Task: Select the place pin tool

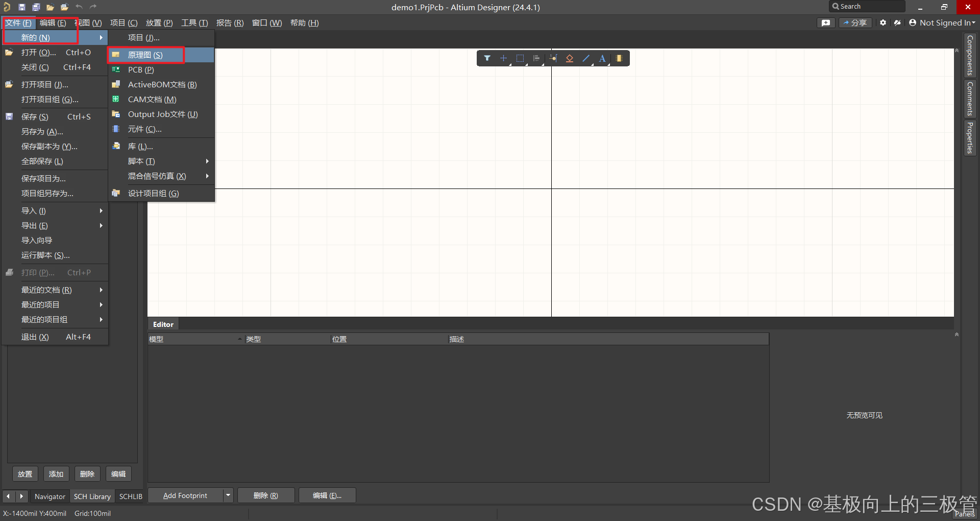Action: pyautogui.click(x=553, y=58)
